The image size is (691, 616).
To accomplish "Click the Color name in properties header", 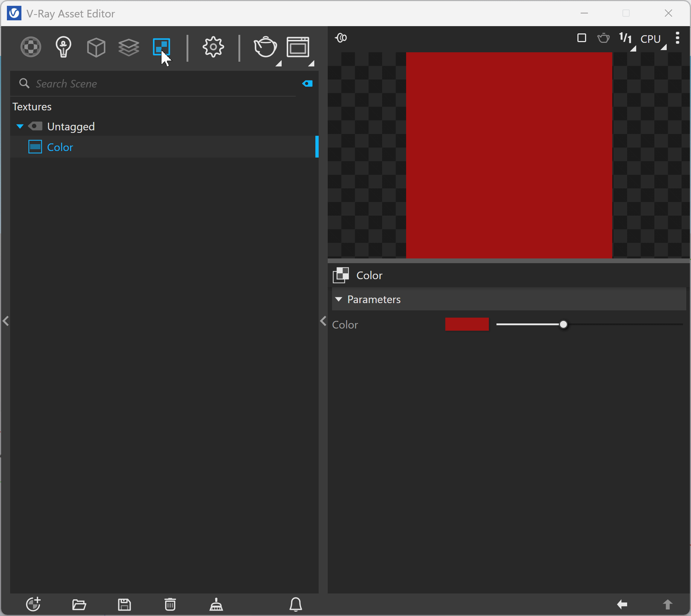I will click(369, 276).
